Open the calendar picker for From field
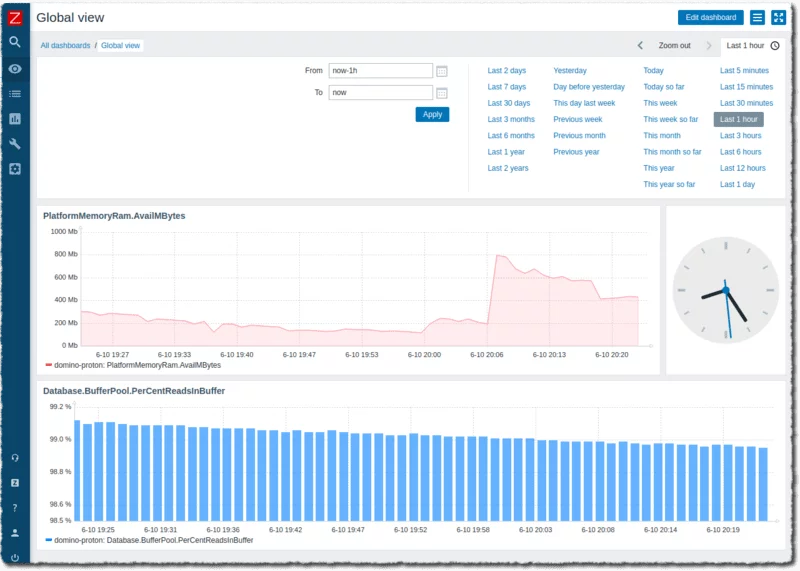This screenshot has width=800, height=571. tap(442, 71)
